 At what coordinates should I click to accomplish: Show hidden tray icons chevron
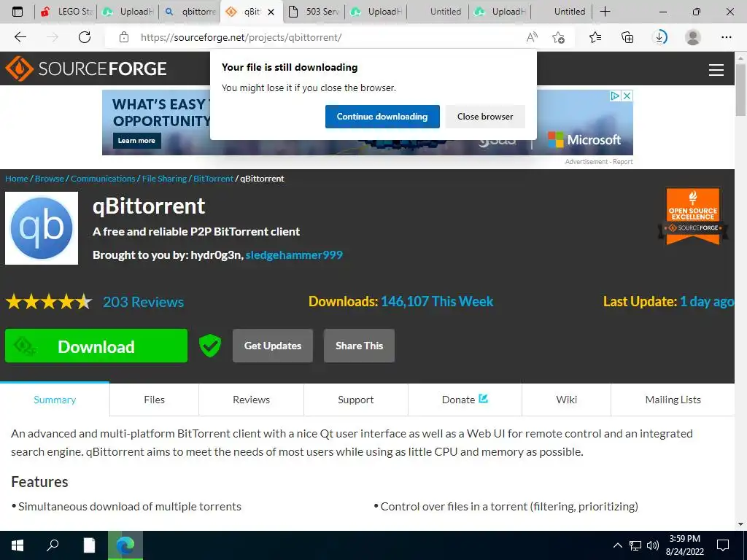[617, 545]
